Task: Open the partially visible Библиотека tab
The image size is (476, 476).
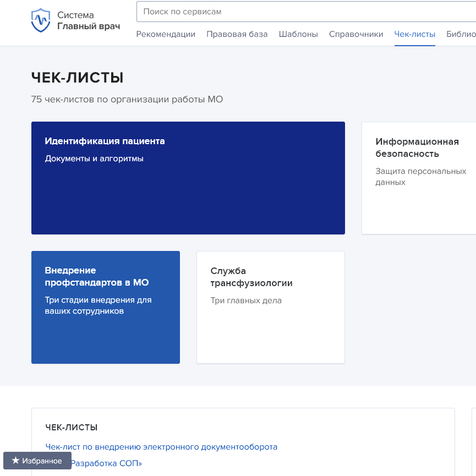Action: click(x=461, y=34)
